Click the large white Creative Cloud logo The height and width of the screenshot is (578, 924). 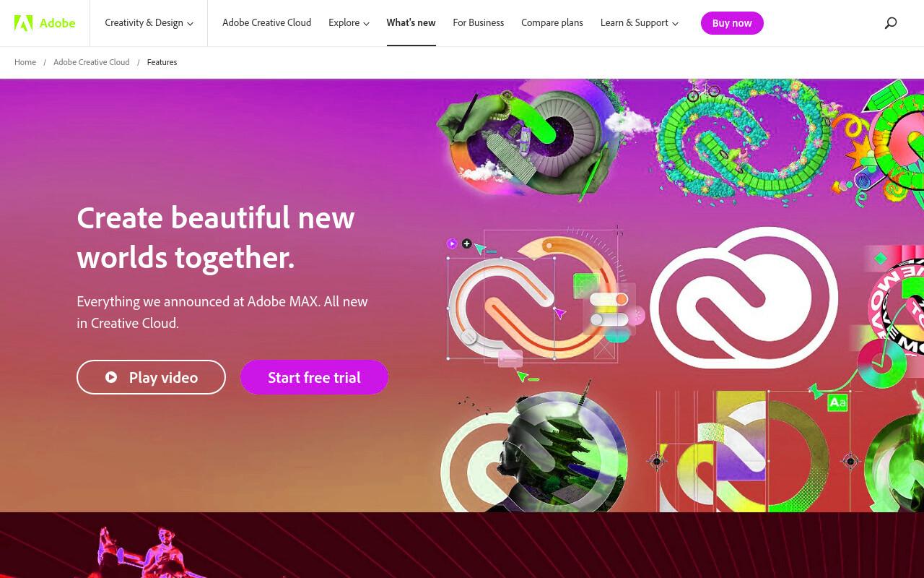[744, 298]
